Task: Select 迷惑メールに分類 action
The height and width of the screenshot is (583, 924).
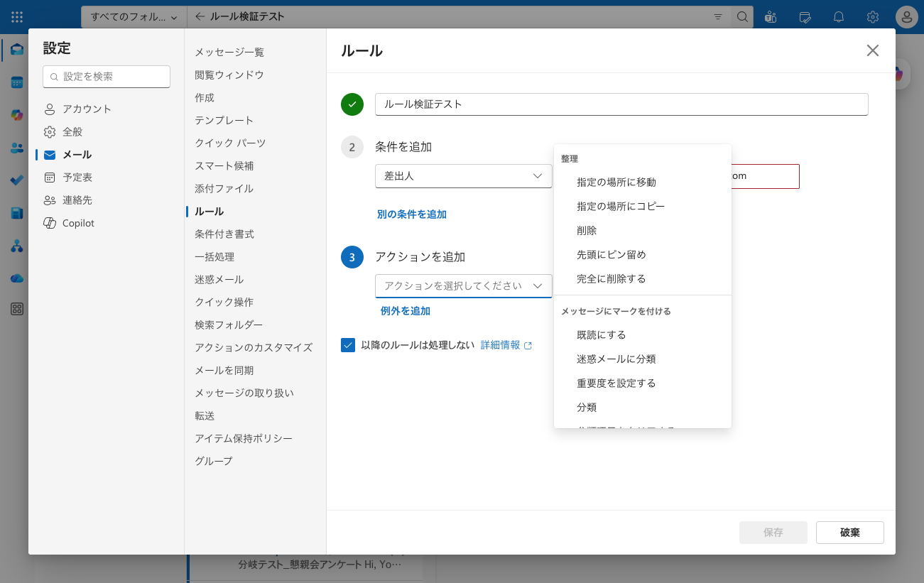Action: pos(643,359)
